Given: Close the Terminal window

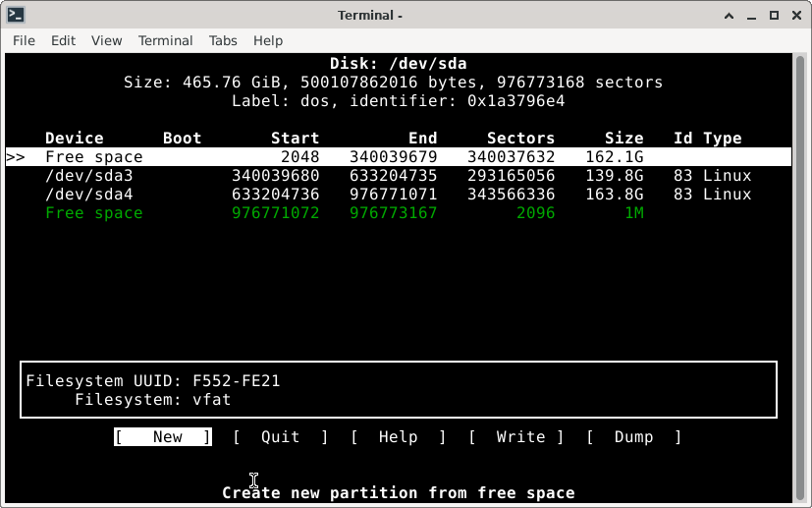Looking at the screenshot, I should click(x=795, y=15).
